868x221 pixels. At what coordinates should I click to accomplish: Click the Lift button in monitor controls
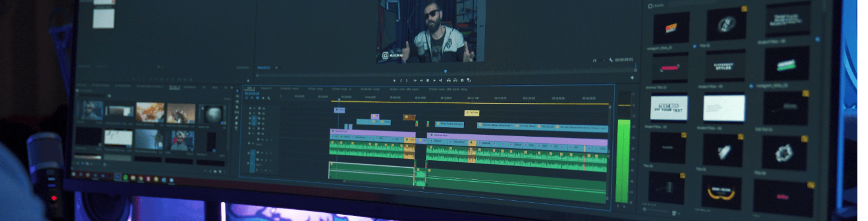[x=449, y=80]
